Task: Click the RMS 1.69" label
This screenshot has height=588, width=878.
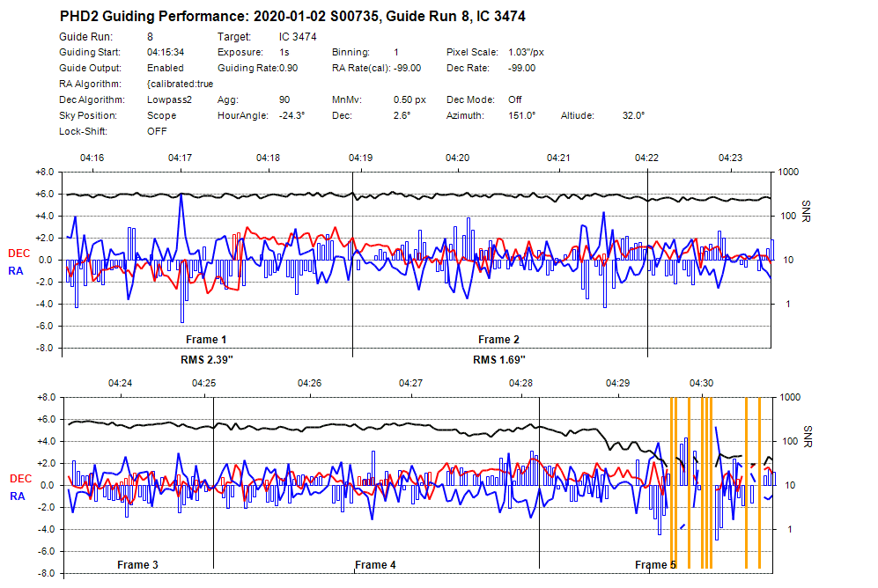Action: point(499,359)
